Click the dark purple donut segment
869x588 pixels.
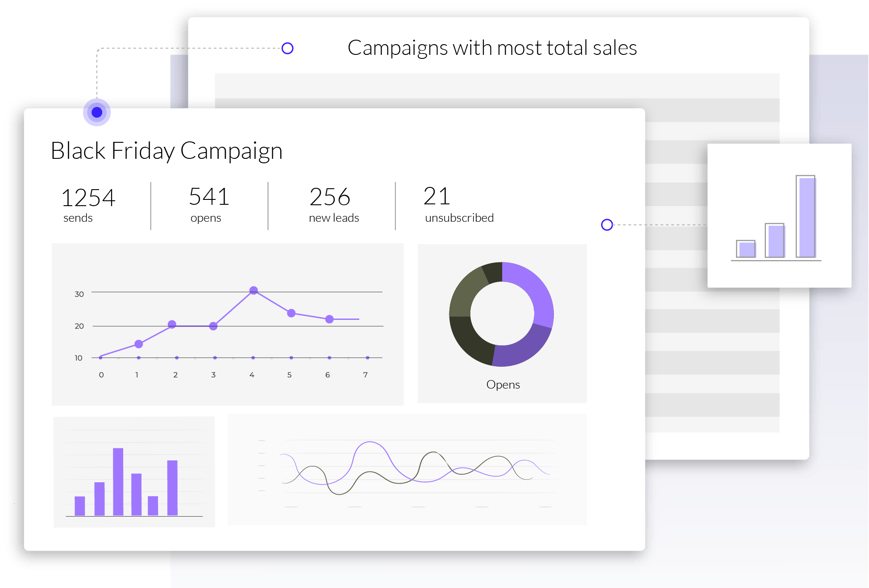point(523,350)
